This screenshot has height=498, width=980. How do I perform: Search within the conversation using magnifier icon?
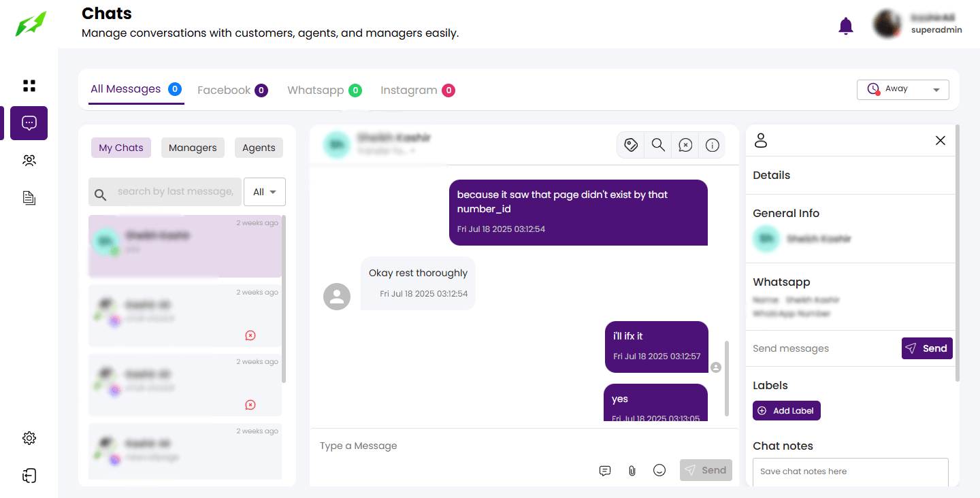point(658,145)
